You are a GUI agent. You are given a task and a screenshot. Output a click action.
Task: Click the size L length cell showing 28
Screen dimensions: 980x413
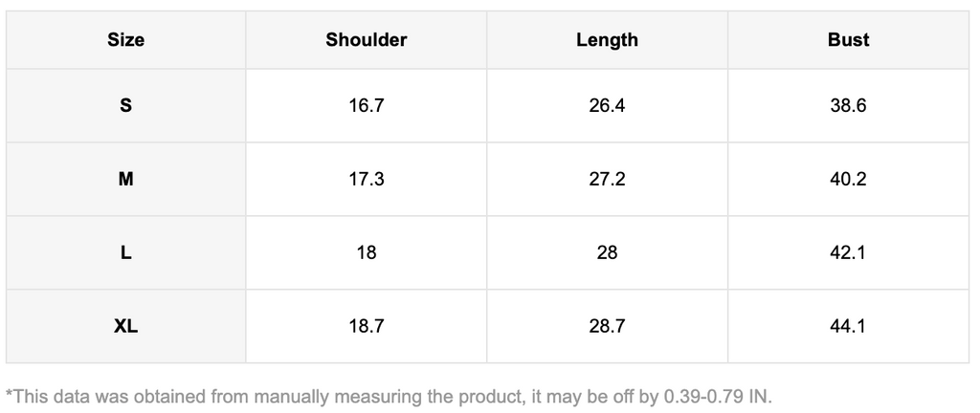pos(607,252)
